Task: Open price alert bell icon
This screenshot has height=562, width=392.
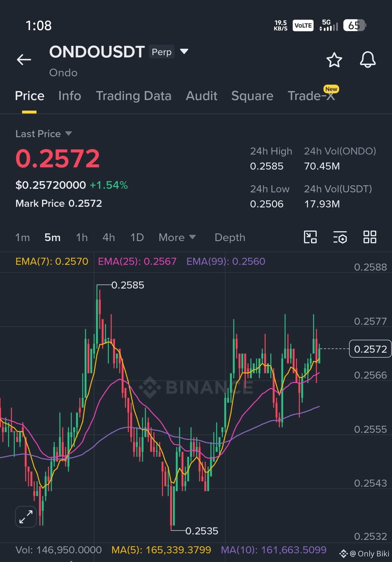Action: [368, 60]
